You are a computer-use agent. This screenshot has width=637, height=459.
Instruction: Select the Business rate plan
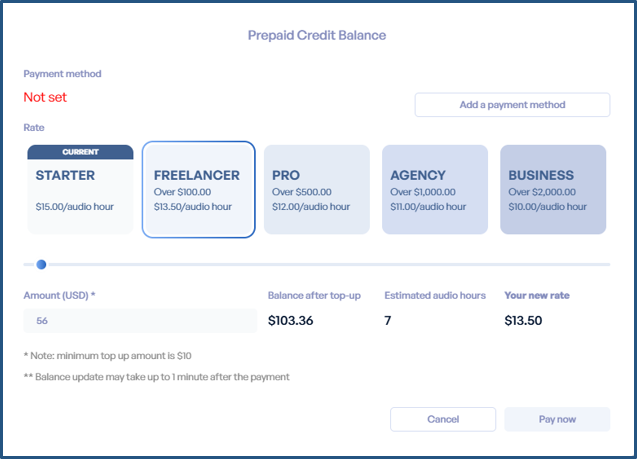[553, 190]
